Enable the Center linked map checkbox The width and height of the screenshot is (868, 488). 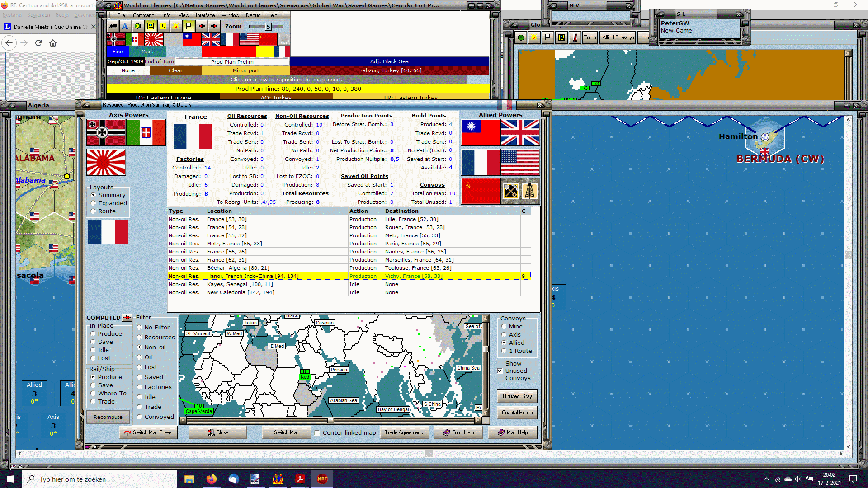coord(317,432)
